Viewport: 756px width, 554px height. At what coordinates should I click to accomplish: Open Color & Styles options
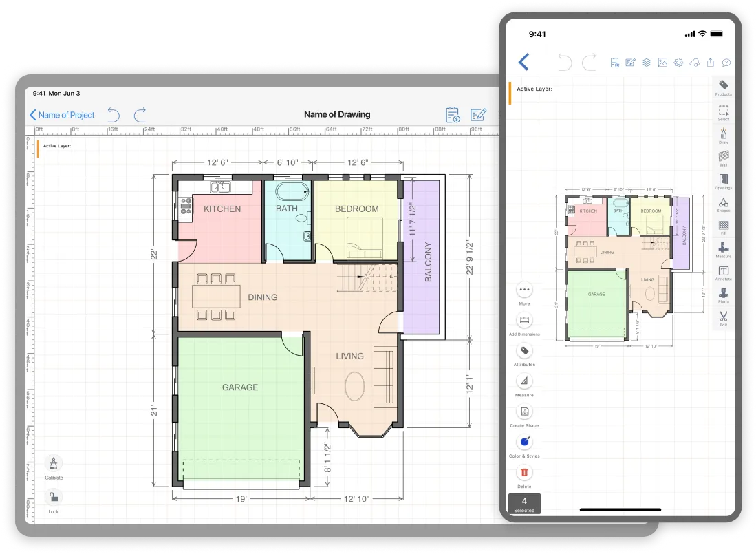tap(524, 443)
